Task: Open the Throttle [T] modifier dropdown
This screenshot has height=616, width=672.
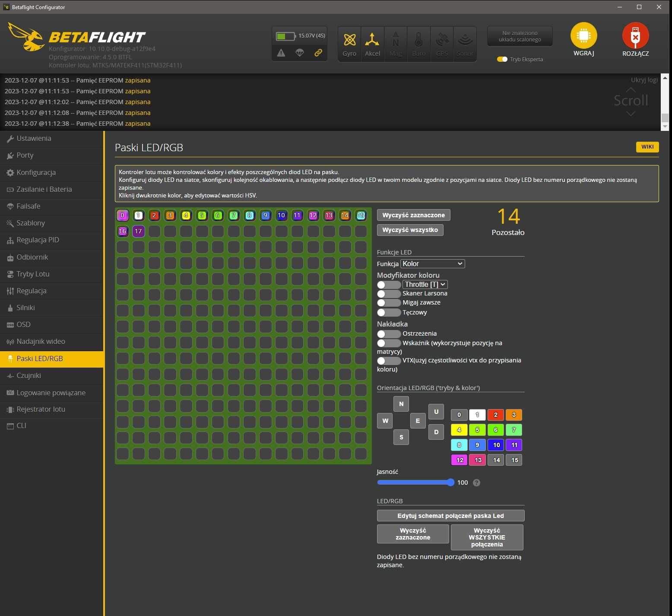Action: (425, 284)
